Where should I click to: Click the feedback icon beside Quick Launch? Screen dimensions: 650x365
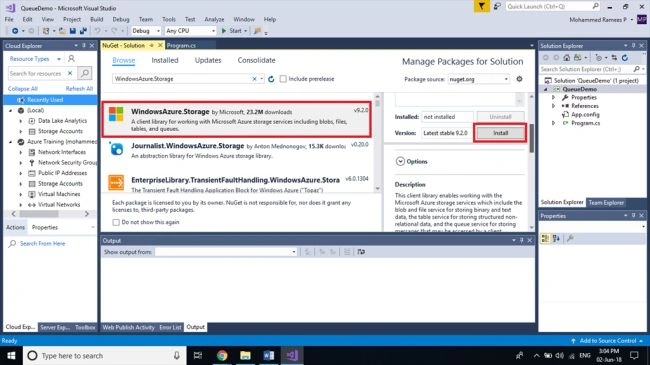click(x=497, y=6)
